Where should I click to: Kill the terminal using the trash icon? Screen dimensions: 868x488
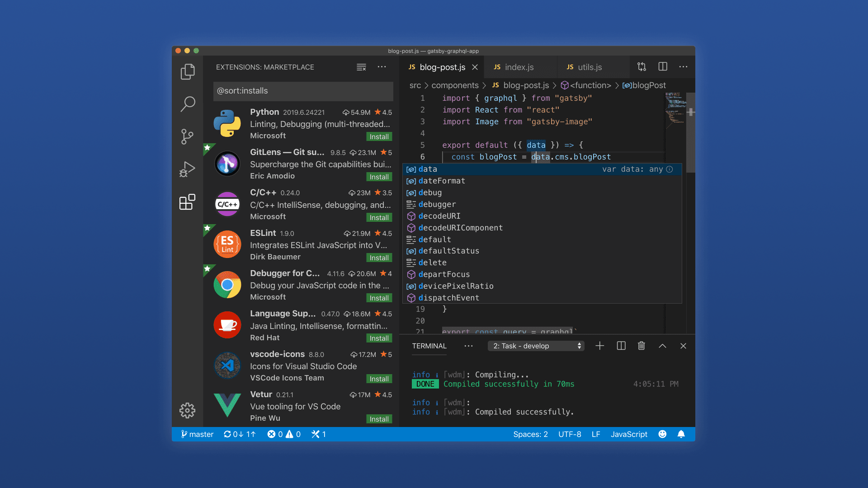[641, 346]
